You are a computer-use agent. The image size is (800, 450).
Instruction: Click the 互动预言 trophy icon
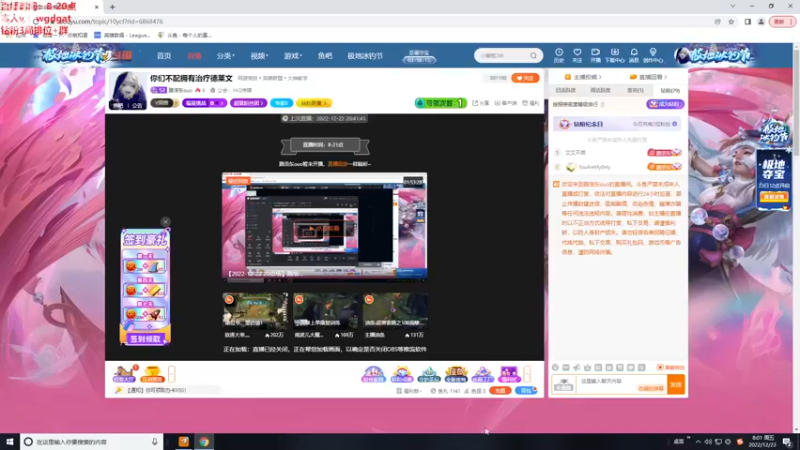tap(152, 374)
